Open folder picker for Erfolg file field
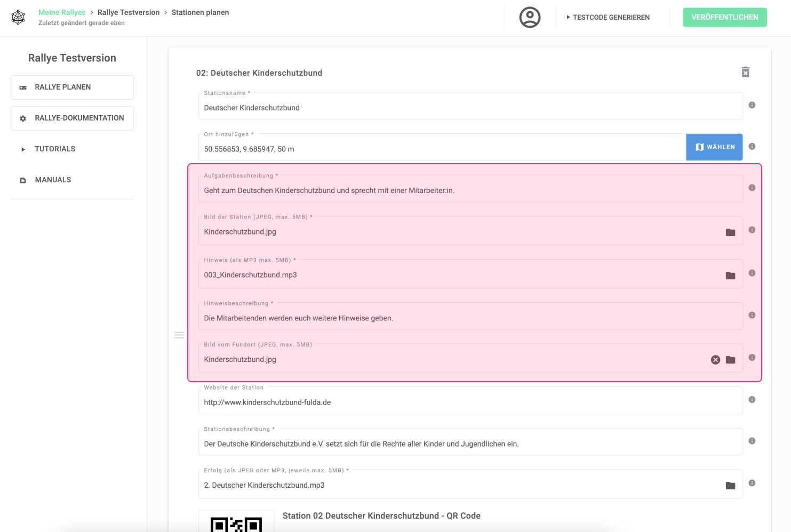 click(730, 486)
